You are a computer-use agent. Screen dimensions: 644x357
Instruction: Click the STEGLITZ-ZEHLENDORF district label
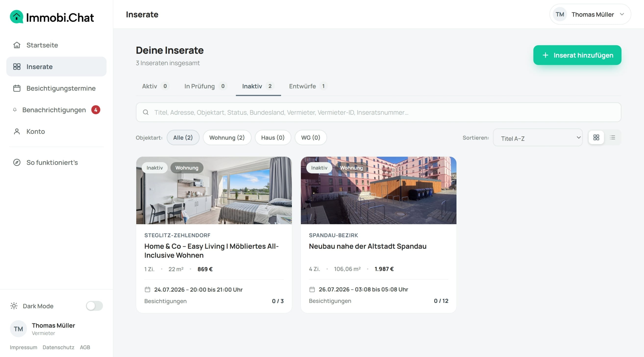tap(177, 235)
